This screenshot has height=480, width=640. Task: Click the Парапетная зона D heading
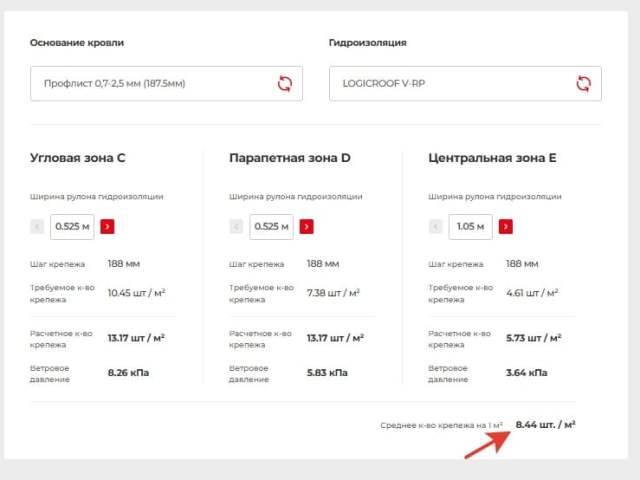pos(290,158)
